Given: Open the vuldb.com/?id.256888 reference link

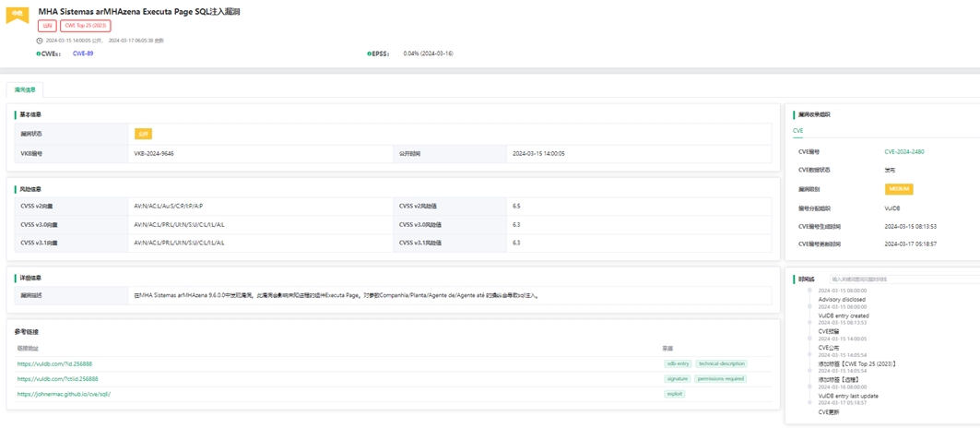Looking at the screenshot, I should [55, 363].
